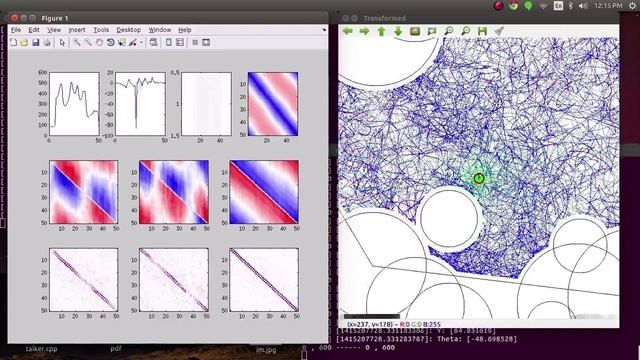The image size is (640, 360).
Task: Select the Pan hand tool
Action: [99, 42]
